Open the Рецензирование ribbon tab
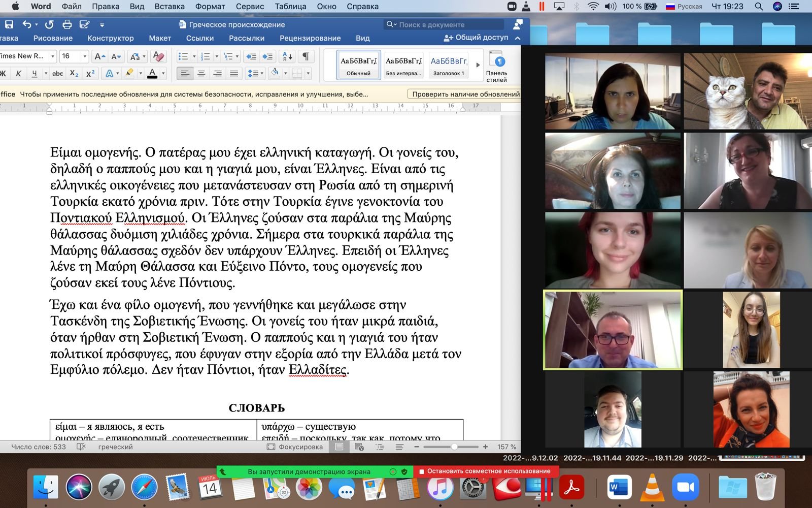Viewport: 812px width, 508px height. [310, 38]
